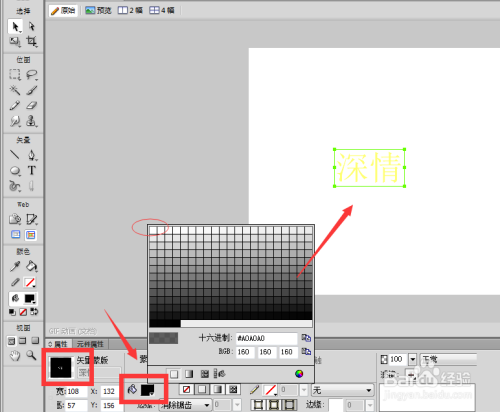Set fill to none in properties
The image size is (500, 412).
point(187,389)
